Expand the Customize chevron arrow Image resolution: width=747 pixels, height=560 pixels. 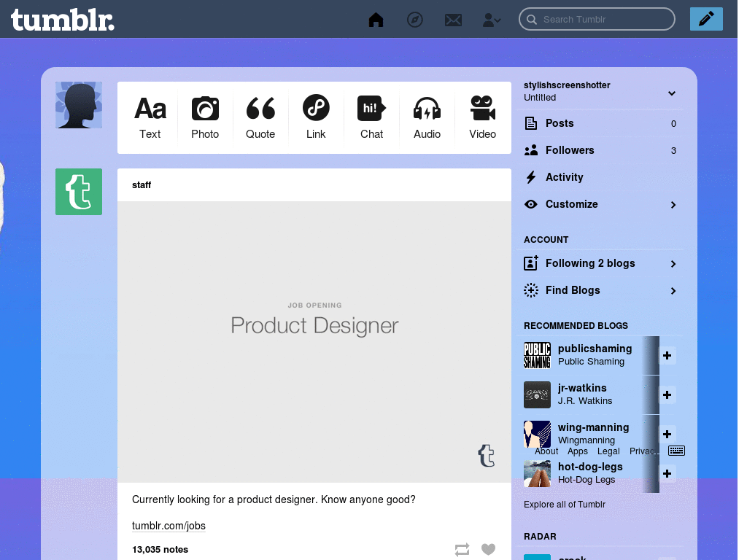coord(673,205)
